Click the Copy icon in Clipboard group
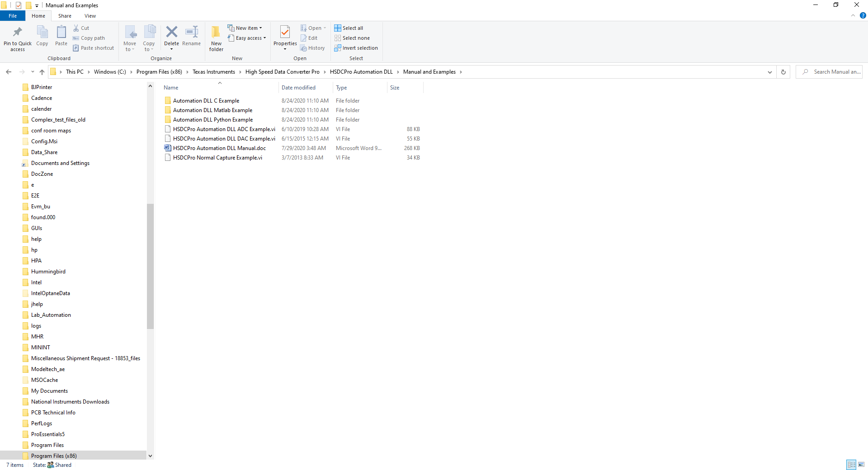 42,32
